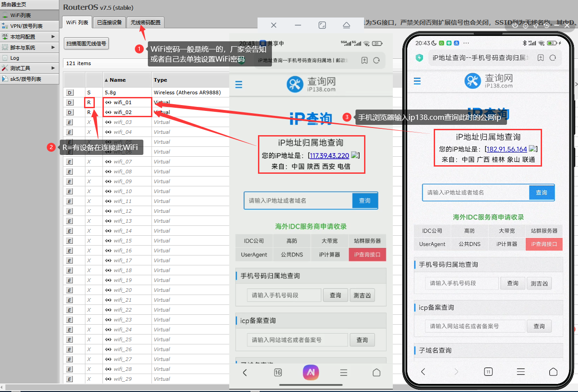Disable the 5.8g interface with its D button
This screenshot has width=578, height=392.
[70, 92]
